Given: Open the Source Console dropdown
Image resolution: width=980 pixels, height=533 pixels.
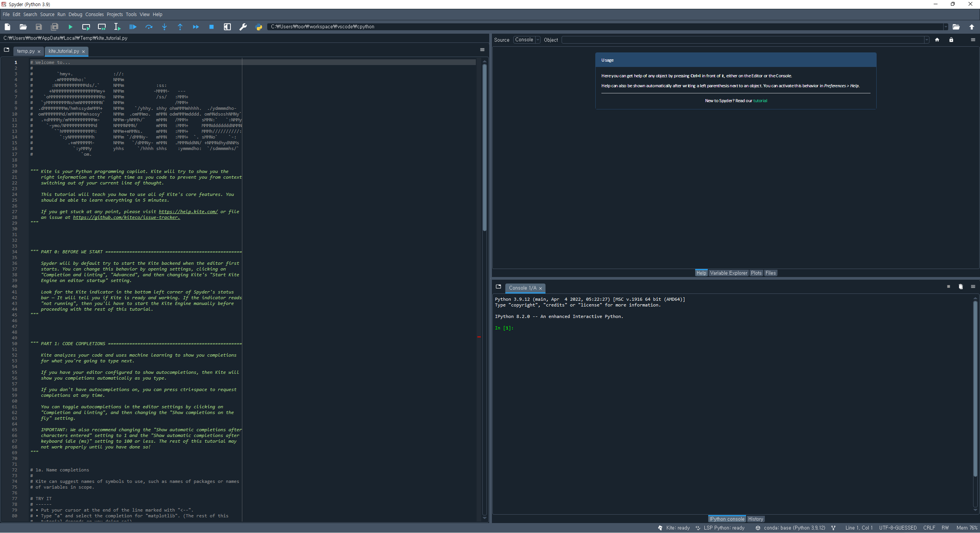Looking at the screenshot, I should (x=527, y=40).
